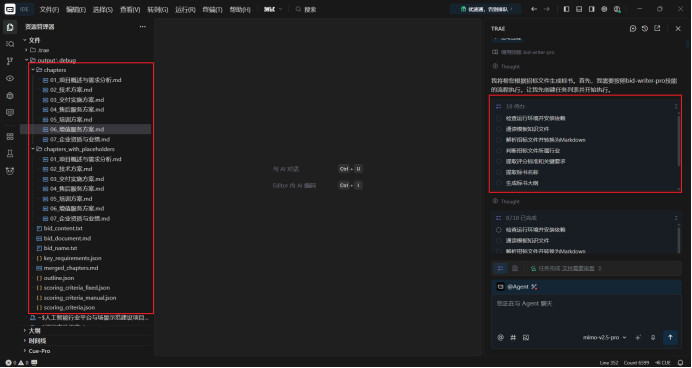This screenshot has height=368, width=692.
Task: Navigate forward with right arrow
Action: [x=547, y=9]
